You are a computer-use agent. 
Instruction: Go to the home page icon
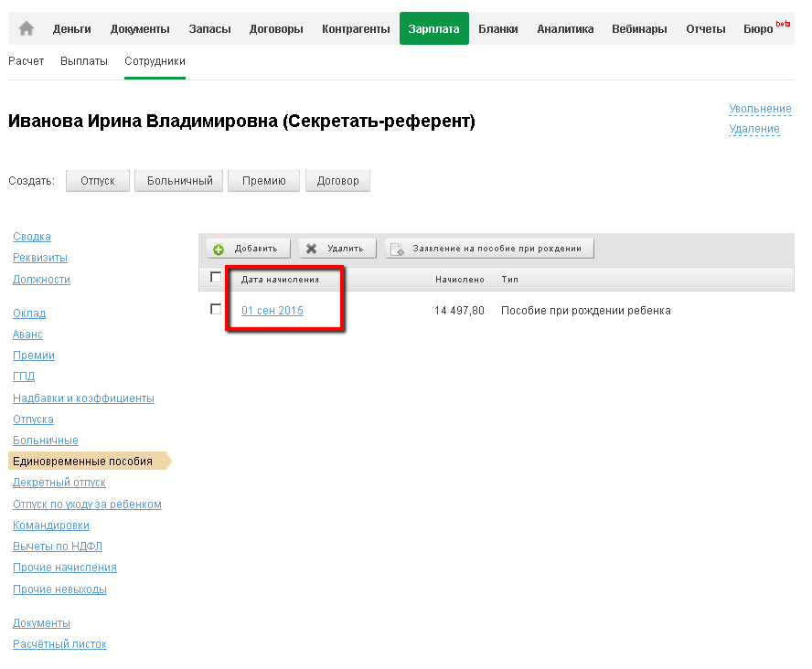(x=27, y=28)
